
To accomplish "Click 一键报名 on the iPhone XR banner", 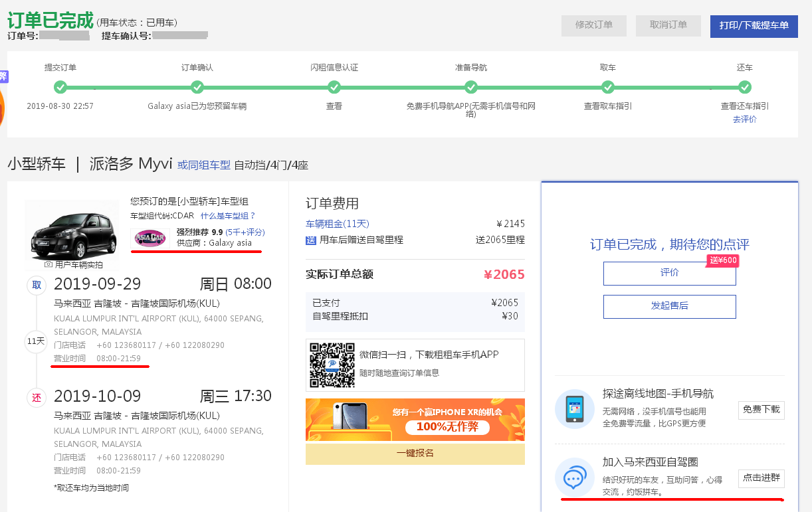I will (415, 453).
